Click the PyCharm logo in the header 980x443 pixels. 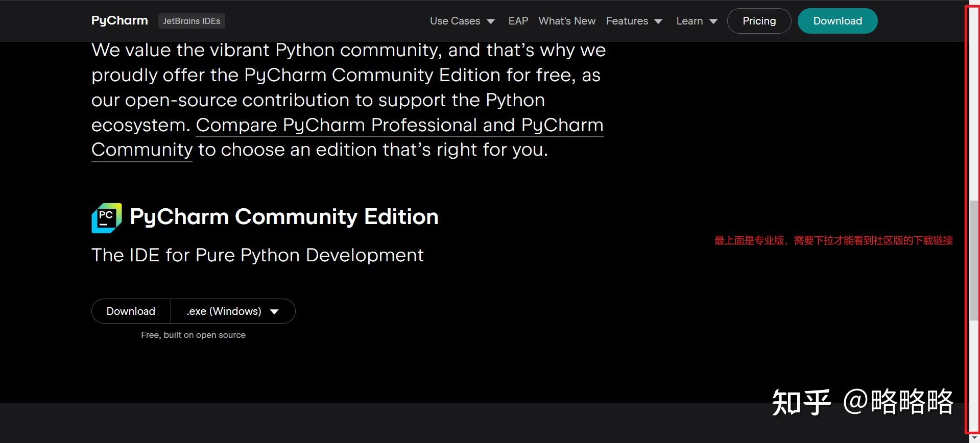click(x=119, y=20)
